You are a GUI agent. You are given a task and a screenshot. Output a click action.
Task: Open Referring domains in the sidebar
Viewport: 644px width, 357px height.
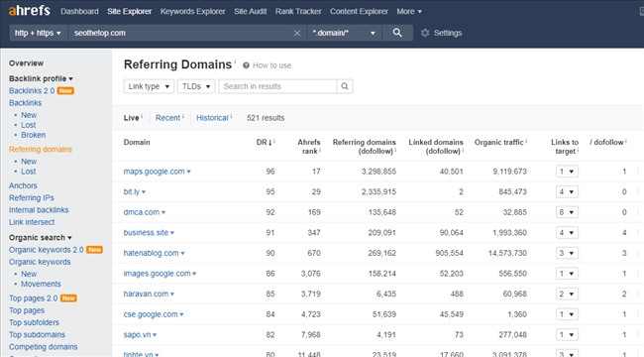point(41,150)
